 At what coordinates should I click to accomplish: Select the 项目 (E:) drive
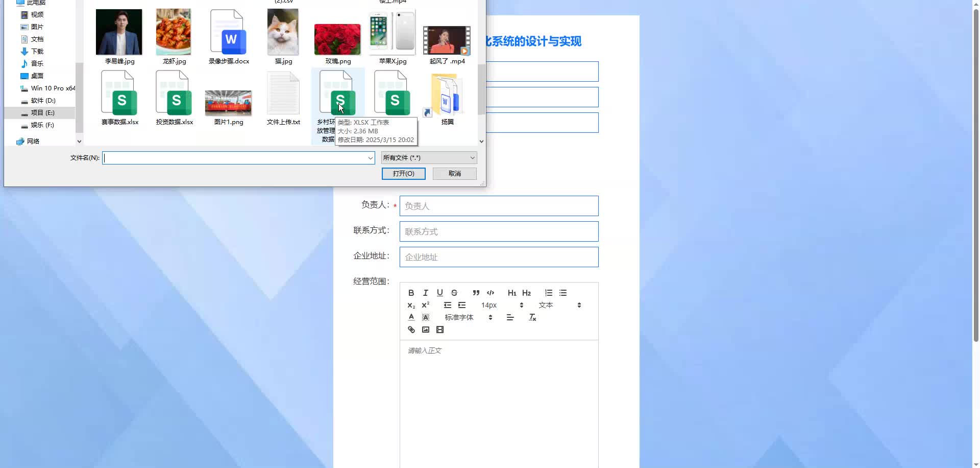pos(42,113)
